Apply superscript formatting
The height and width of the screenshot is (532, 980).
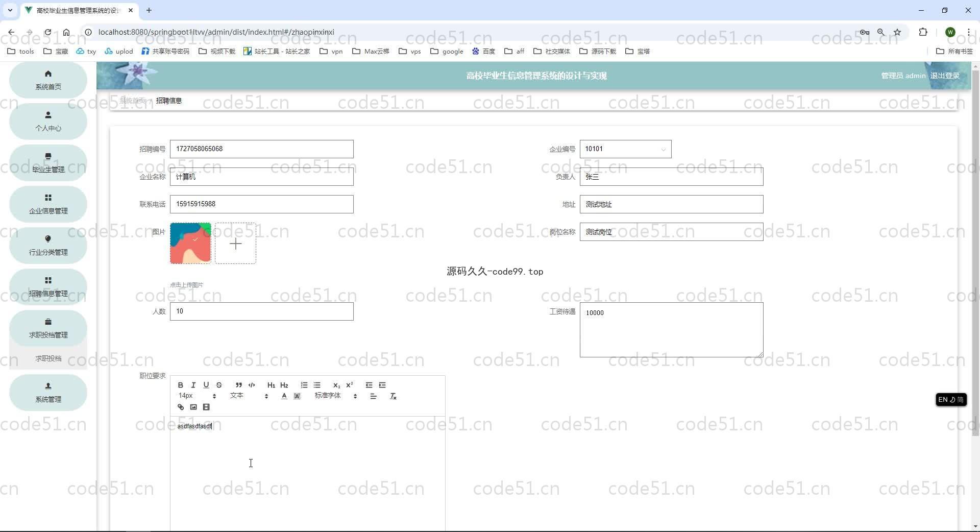click(350, 385)
